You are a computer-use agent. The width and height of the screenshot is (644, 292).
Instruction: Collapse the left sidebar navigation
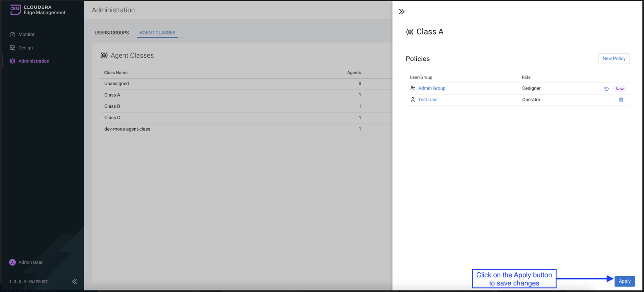[75, 281]
